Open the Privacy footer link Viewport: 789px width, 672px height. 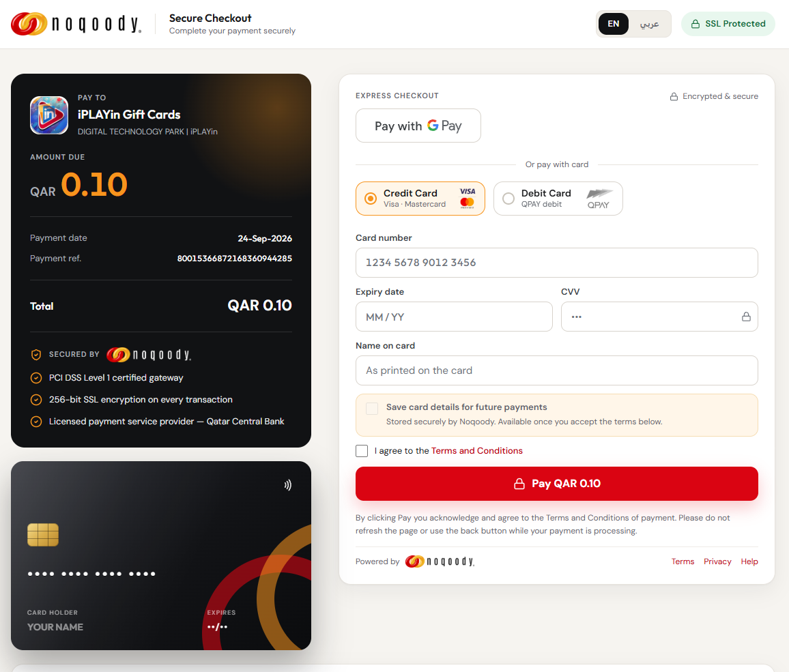click(x=717, y=561)
